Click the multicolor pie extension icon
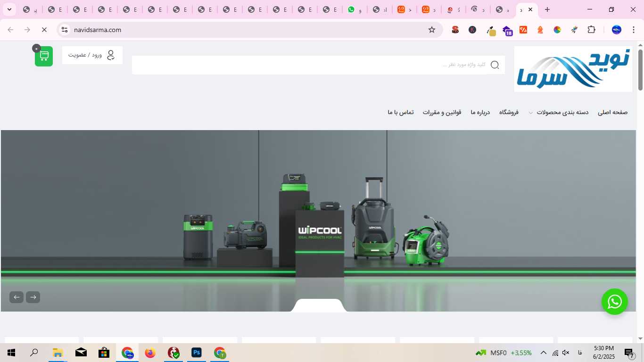Image resolution: width=644 pixels, height=362 pixels. click(557, 30)
